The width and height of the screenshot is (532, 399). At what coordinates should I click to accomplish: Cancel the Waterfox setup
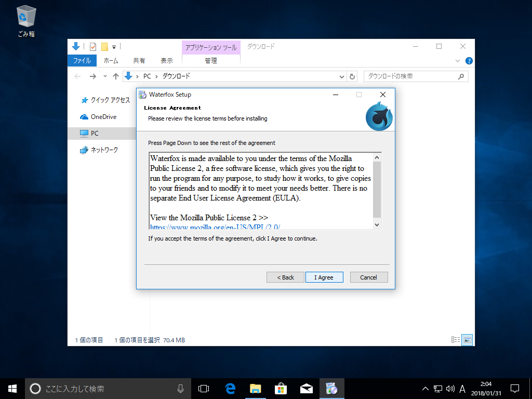(x=368, y=277)
